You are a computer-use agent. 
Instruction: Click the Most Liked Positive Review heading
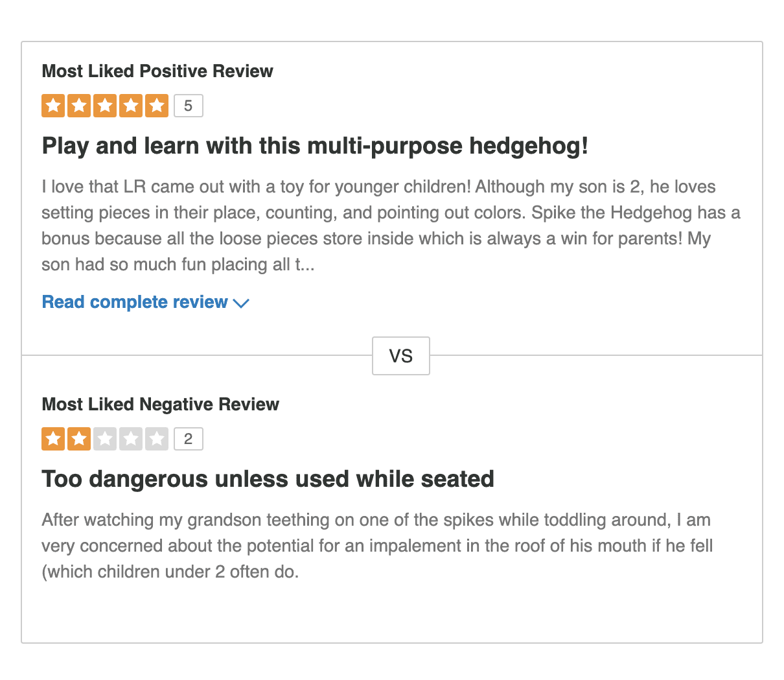tap(157, 71)
